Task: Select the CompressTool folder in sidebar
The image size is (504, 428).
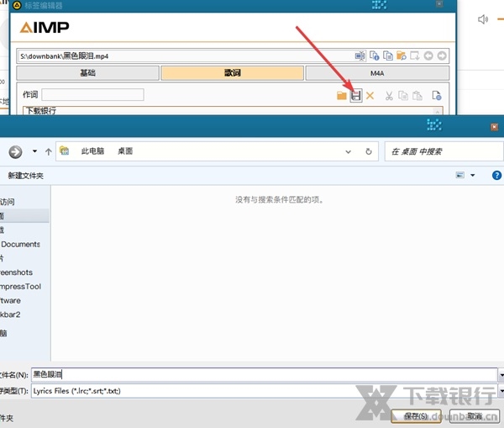Action: [x=20, y=287]
